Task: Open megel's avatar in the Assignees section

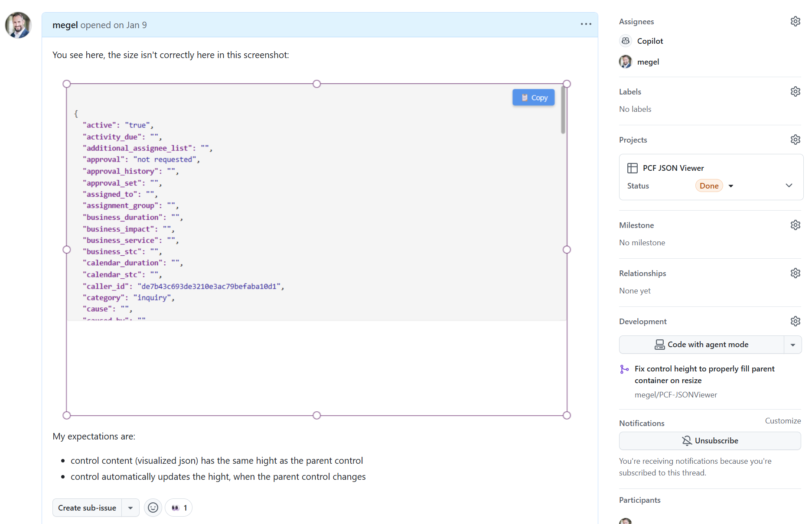Action: click(626, 62)
